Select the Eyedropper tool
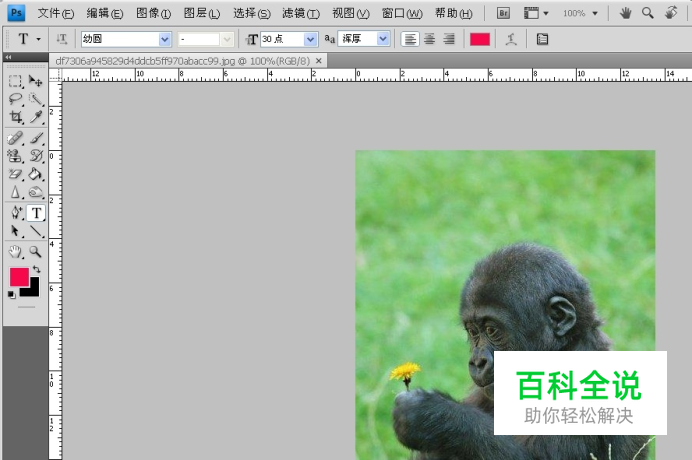This screenshot has height=460, width=692. pos(36,117)
